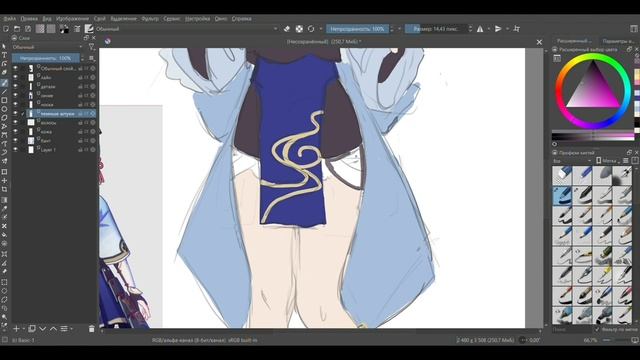Open brush preset tag dropdown

(x=572, y=161)
